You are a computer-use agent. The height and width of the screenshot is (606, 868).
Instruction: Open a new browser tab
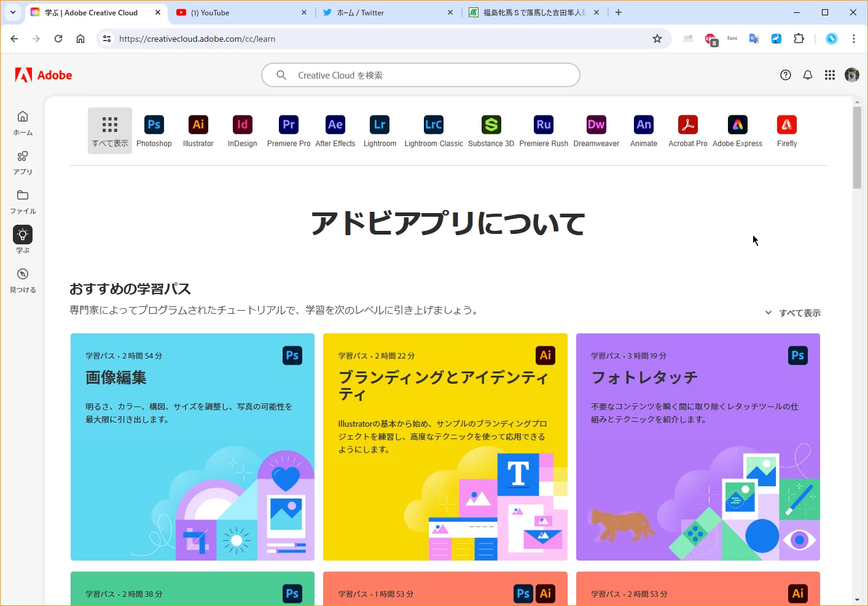pos(619,12)
